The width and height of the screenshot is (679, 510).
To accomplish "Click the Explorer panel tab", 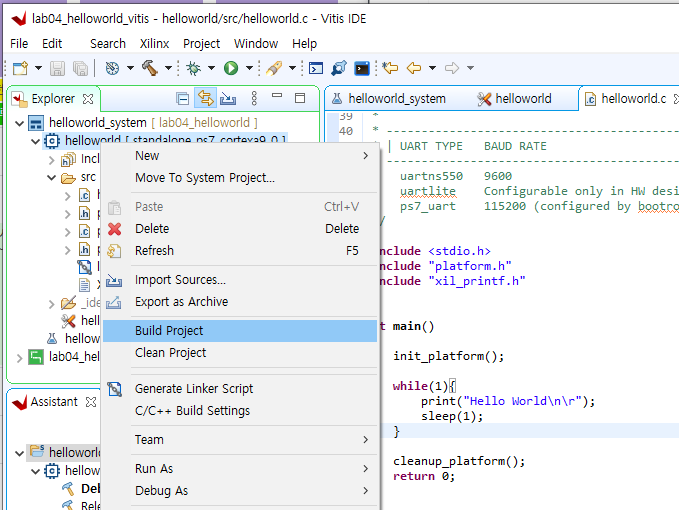I will pyautogui.click(x=52, y=99).
